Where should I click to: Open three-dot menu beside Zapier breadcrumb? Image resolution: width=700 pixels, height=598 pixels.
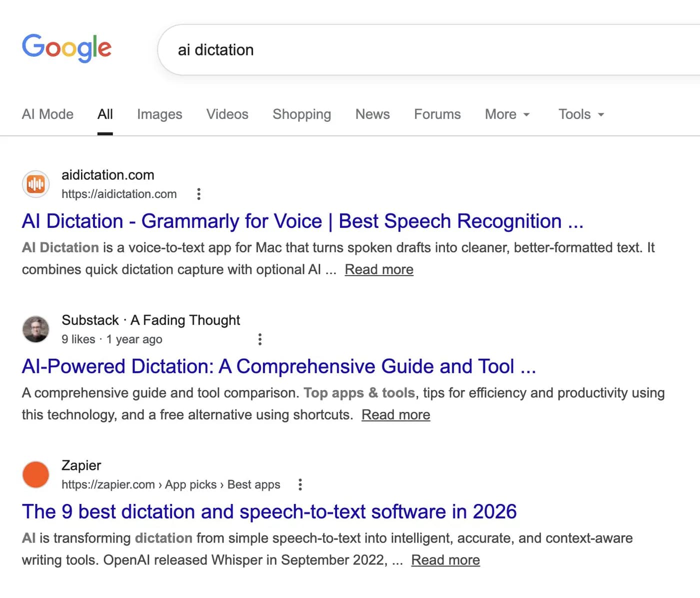tap(300, 484)
